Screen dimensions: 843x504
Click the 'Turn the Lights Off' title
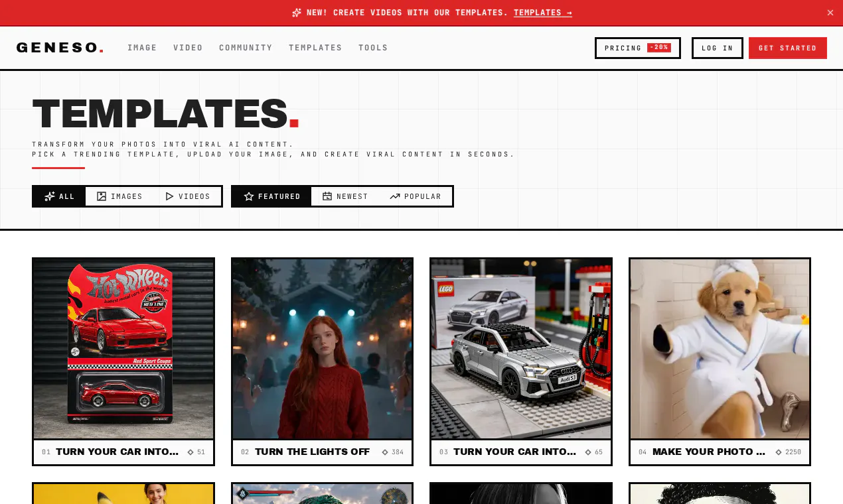(x=312, y=452)
